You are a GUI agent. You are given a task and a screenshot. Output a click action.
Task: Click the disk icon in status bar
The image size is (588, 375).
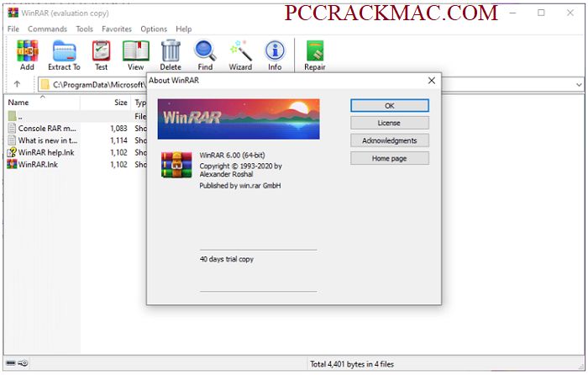[11, 363]
